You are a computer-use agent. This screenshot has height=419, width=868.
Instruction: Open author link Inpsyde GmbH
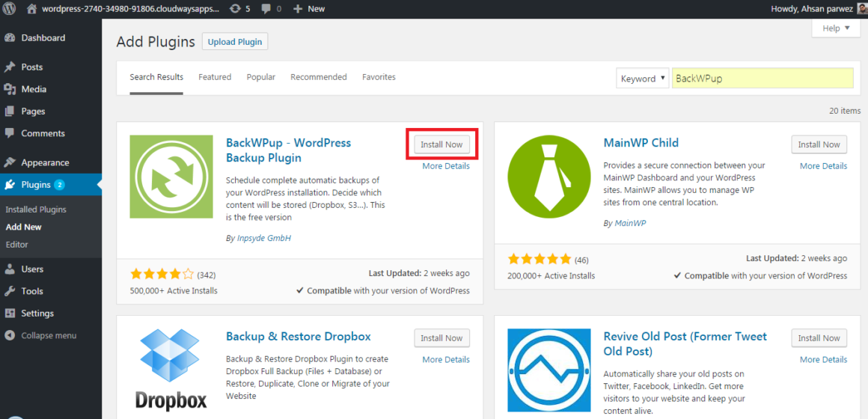pyautogui.click(x=263, y=238)
